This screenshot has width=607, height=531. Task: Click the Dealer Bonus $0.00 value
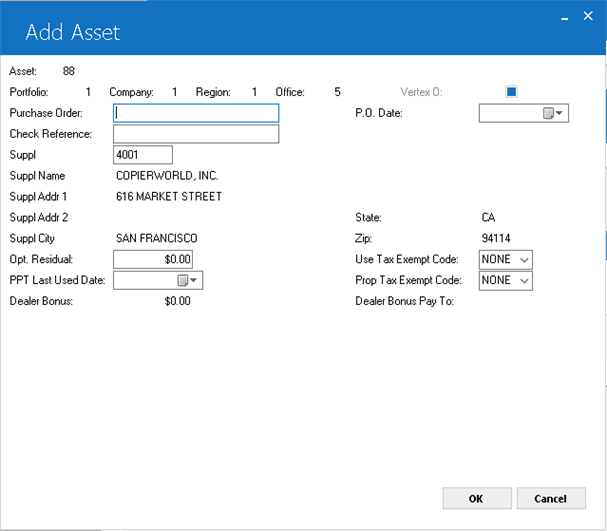click(x=177, y=301)
